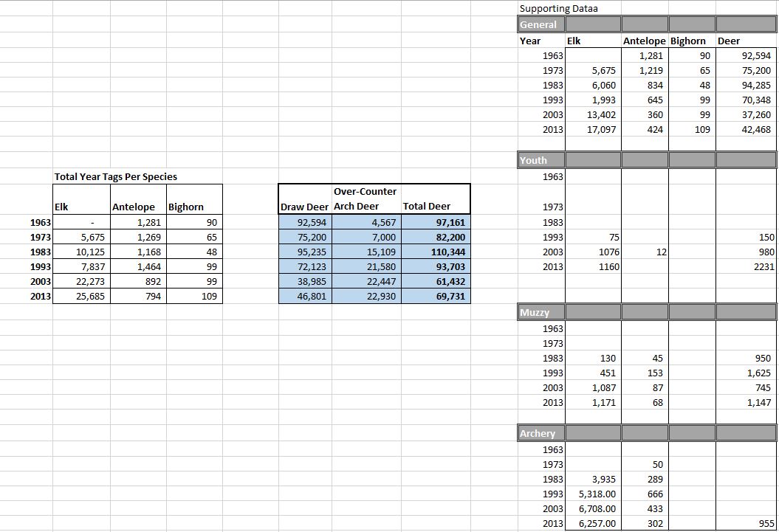Viewport: 779px width, 532px height.
Task: Select cell with value 42,468
Action: 746,130
